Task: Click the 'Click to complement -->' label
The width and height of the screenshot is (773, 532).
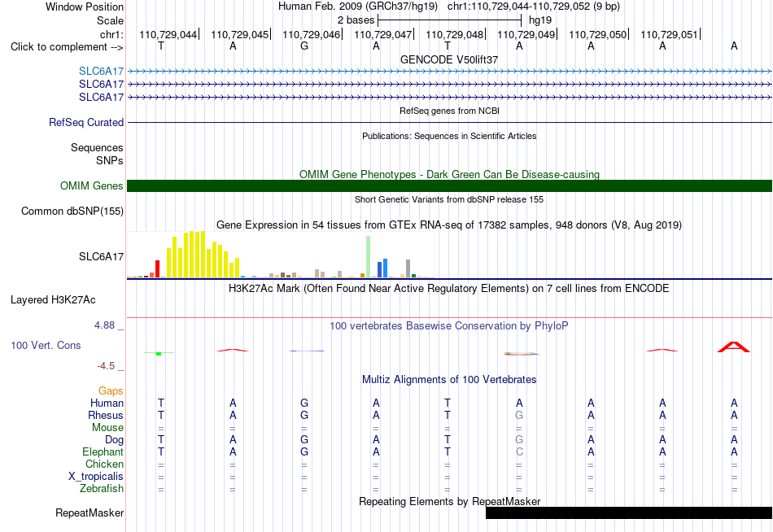Action: (x=67, y=47)
